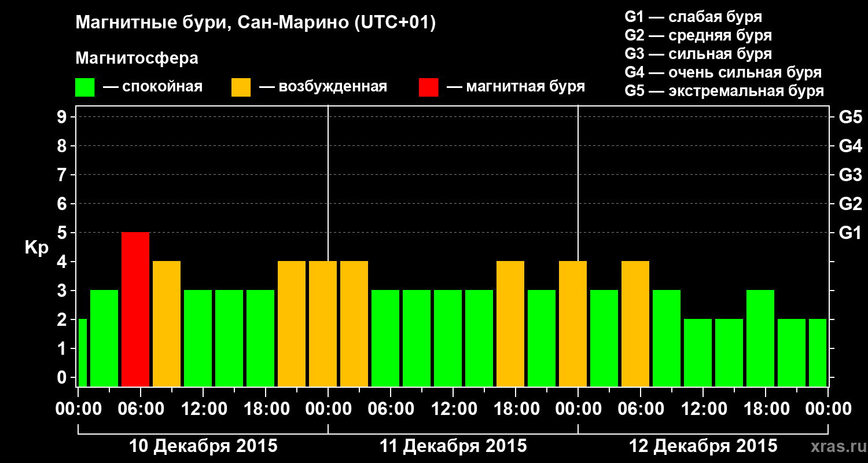Select the only orange bar on 12 Декабря

tap(635, 324)
